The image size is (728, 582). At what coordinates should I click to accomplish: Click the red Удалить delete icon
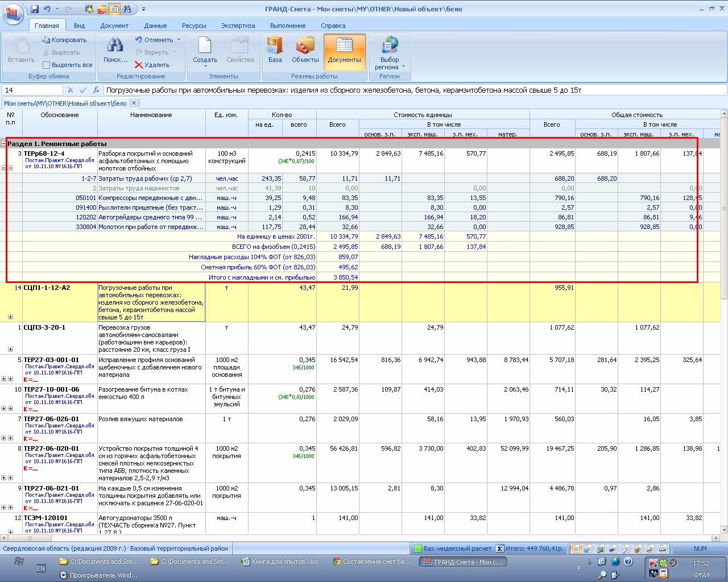pos(139,65)
